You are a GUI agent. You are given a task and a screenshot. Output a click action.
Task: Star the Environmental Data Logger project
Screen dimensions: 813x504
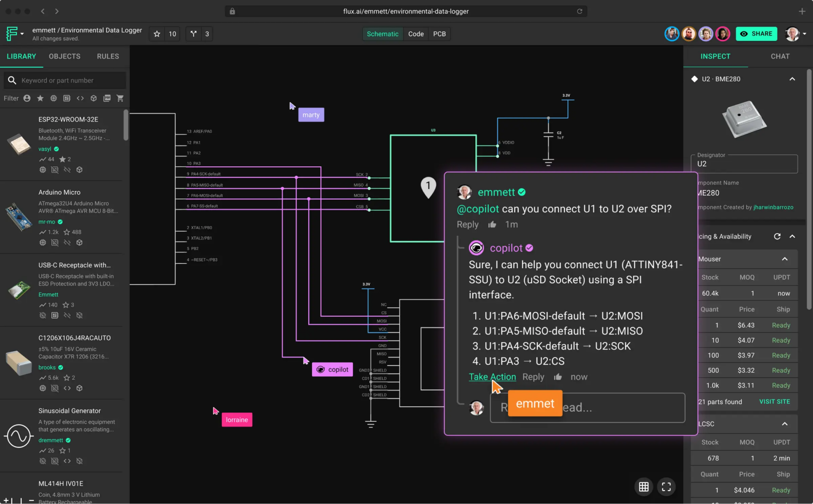156,34
